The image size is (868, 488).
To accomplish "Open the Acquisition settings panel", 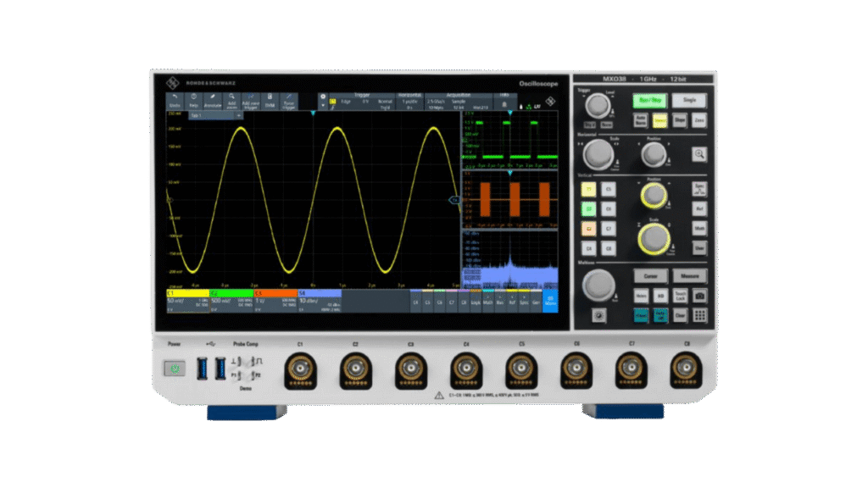I will point(459,102).
